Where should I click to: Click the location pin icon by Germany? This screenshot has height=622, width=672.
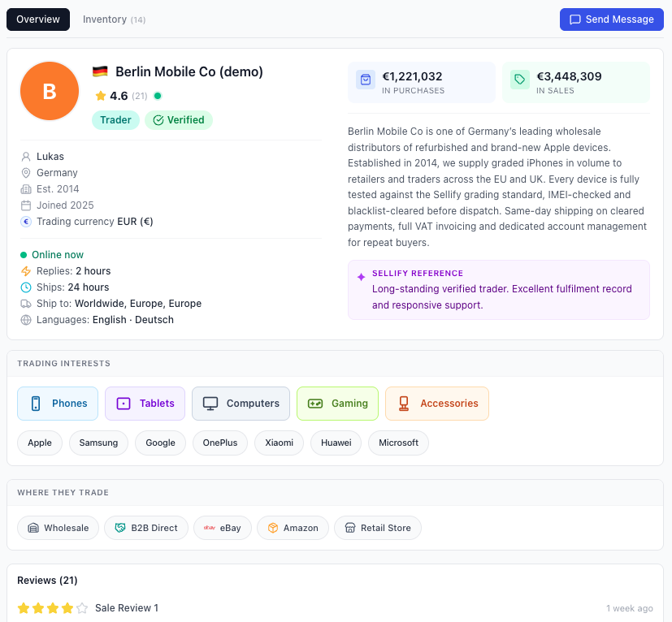pos(26,173)
